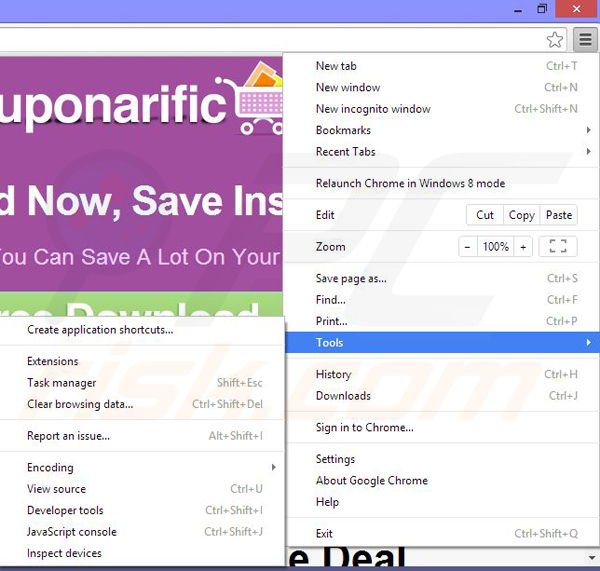Click the fullscreen icon in Zoom row
This screenshot has height=571, width=600.
[x=558, y=246]
